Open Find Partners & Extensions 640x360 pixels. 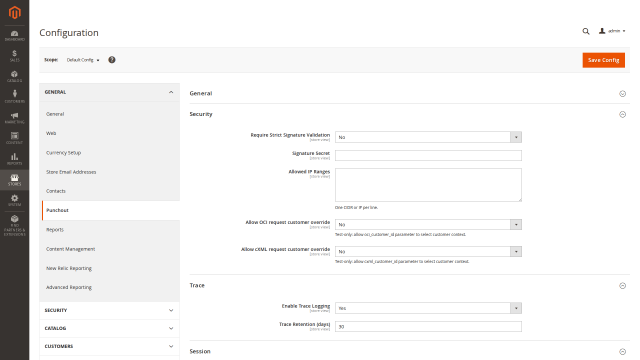click(x=14, y=225)
